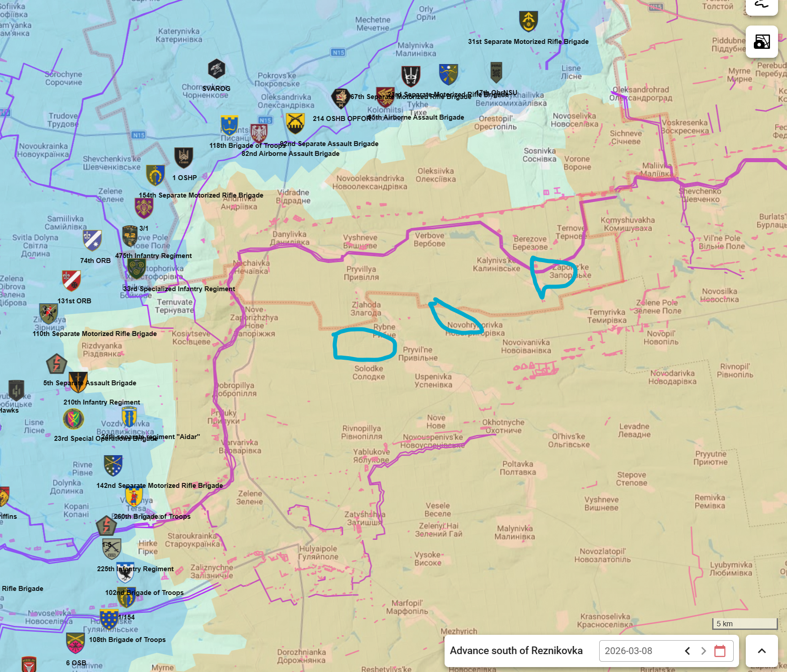
Task: Click the grey 1-5 crossed sabres shield
Action: tap(112, 549)
